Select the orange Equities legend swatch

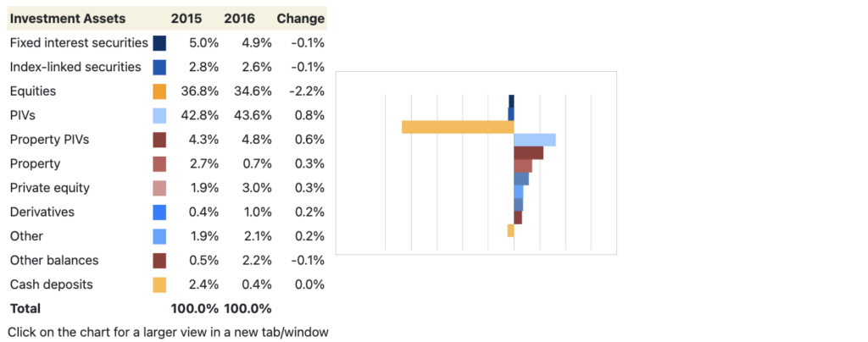[159, 91]
